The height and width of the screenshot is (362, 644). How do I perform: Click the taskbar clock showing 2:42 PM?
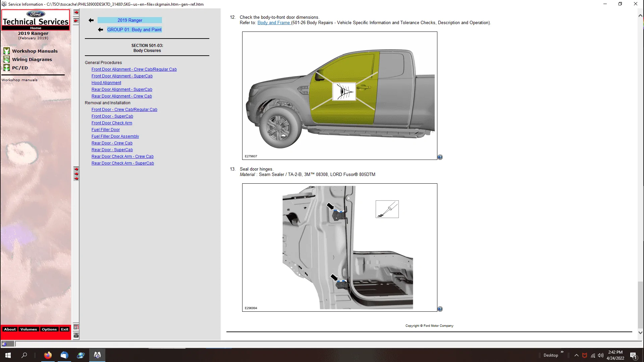coord(615,355)
